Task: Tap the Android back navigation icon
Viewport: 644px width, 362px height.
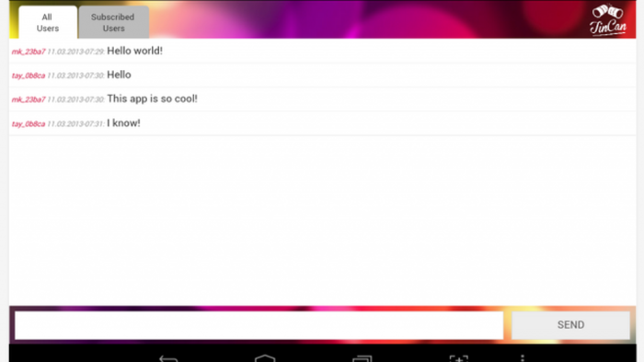Action: (x=168, y=358)
